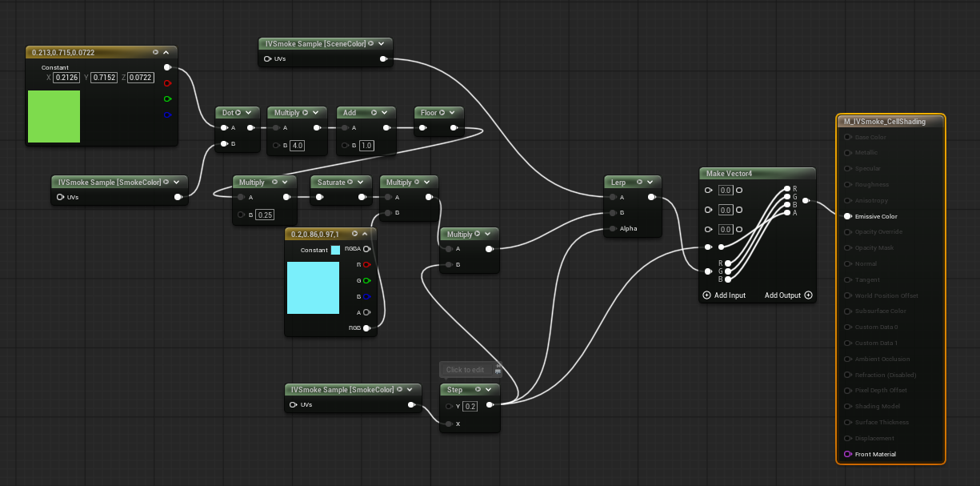The image size is (980, 486).
Task: Click the Emissive Color input pin
Action: (x=848, y=216)
